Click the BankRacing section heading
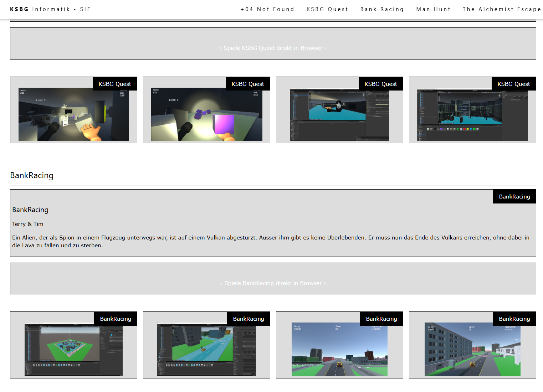This screenshot has width=543, height=392. point(32,175)
